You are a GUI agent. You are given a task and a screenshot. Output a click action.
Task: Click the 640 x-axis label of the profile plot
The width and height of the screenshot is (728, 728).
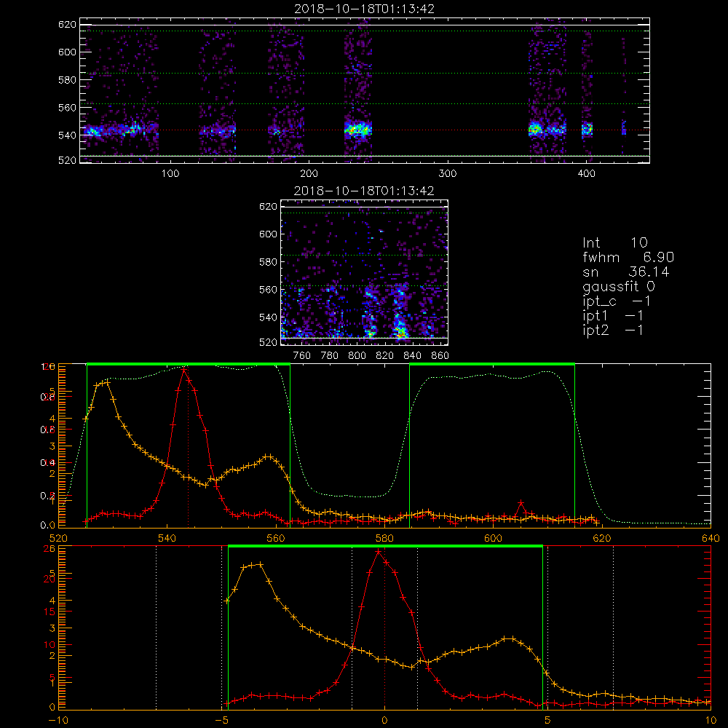711,538
